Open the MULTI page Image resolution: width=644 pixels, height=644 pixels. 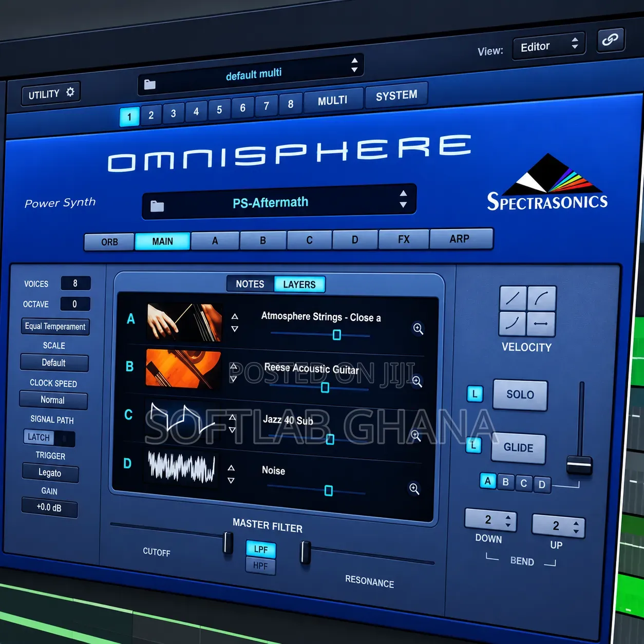coord(333,101)
